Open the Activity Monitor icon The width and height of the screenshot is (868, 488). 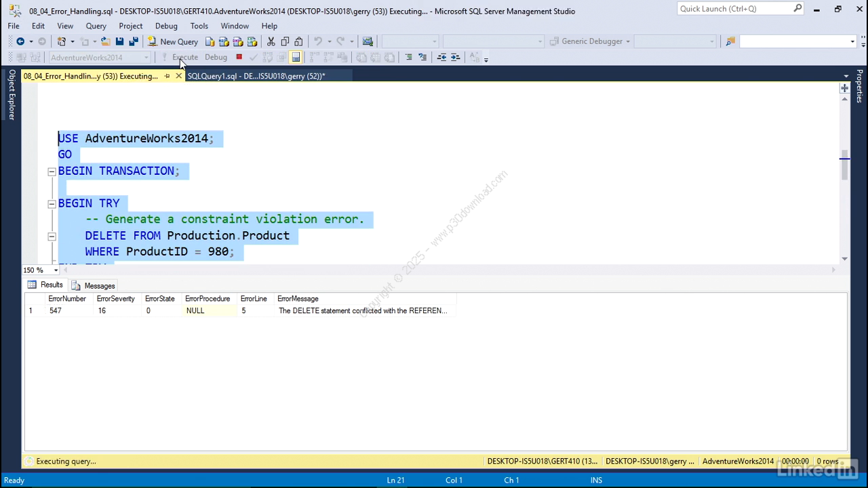coord(368,41)
